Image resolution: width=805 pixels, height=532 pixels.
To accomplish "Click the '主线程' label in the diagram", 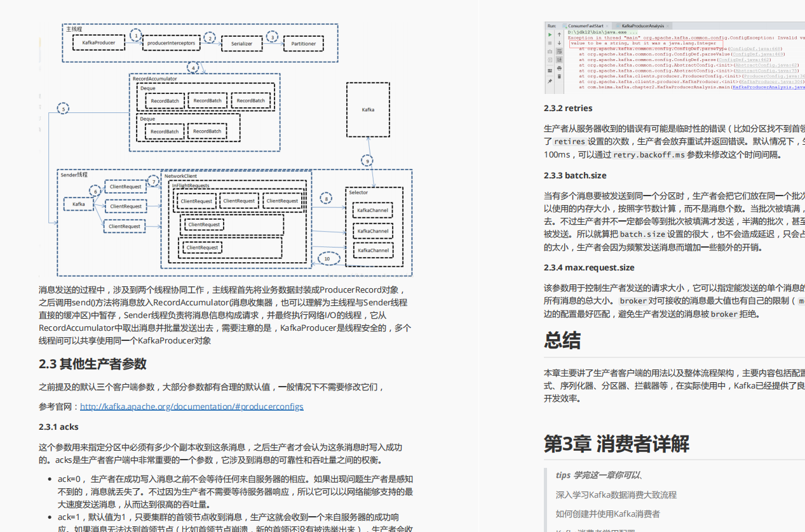I will [x=74, y=29].
